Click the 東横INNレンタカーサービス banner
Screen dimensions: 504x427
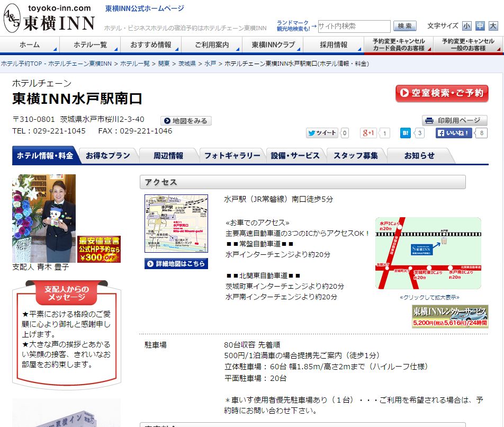[450, 316]
